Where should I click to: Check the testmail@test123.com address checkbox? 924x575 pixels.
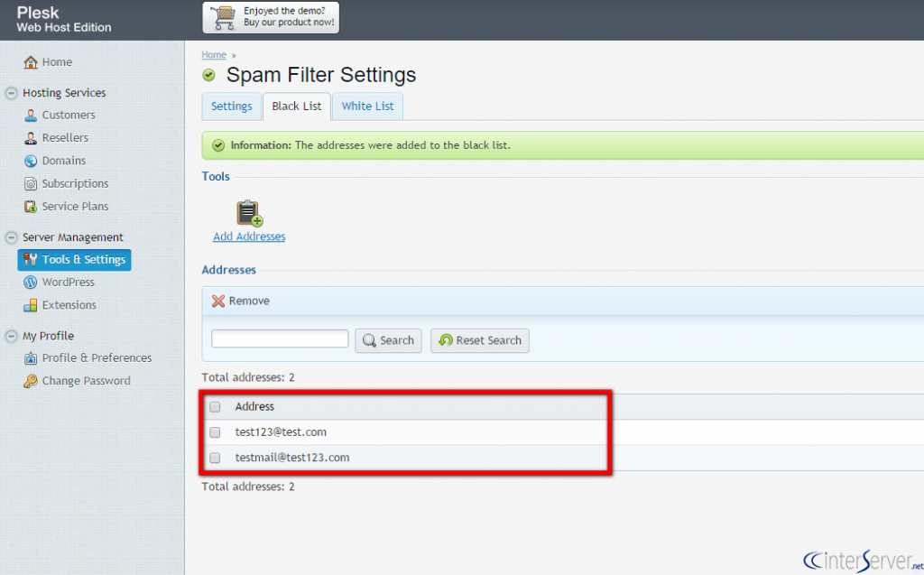(x=214, y=457)
